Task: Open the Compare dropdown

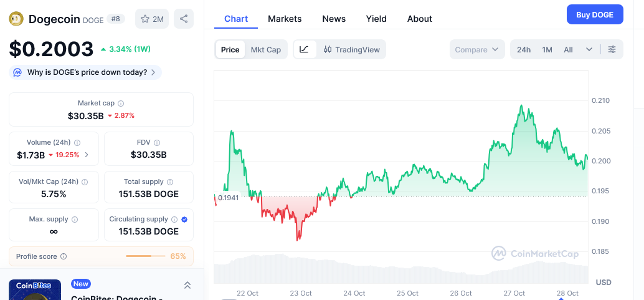Action: [x=476, y=49]
